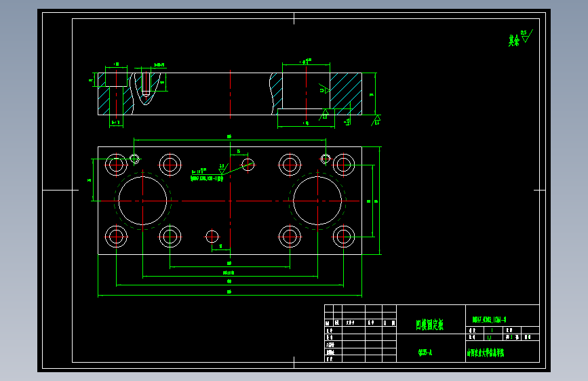Pick the threaded blind hole in the section view
The image size is (588, 381).
pyautogui.click(x=146, y=84)
